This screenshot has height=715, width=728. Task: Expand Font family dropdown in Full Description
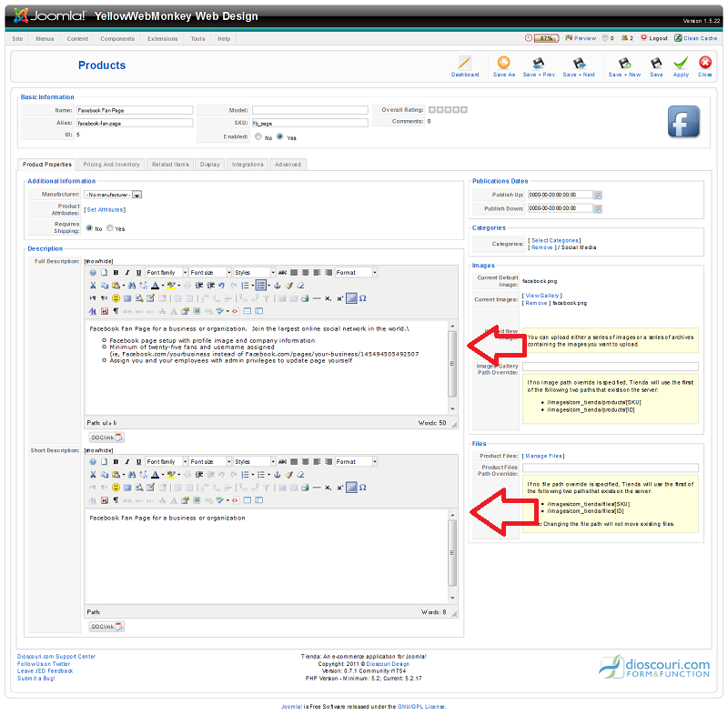pyautogui.click(x=166, y=272)
